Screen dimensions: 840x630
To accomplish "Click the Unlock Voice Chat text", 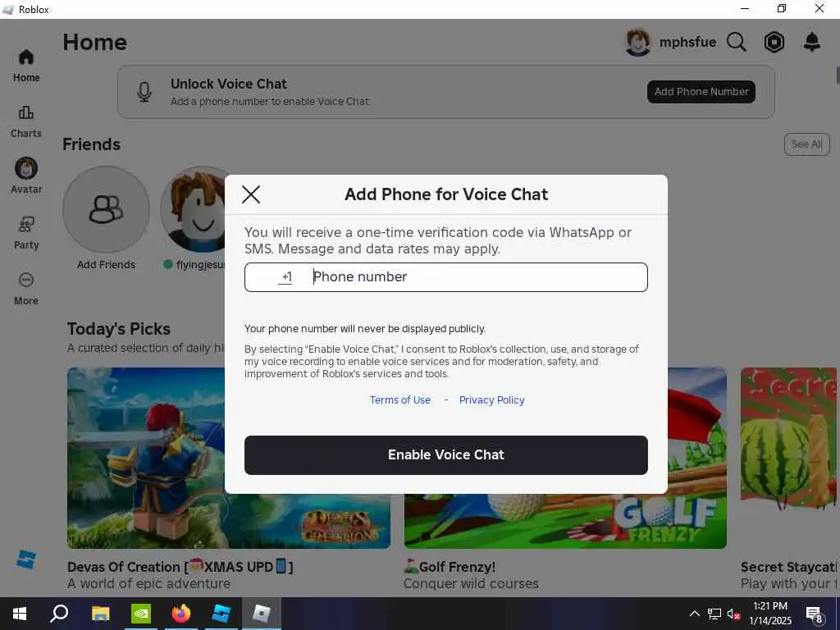I will click(229, 84).
